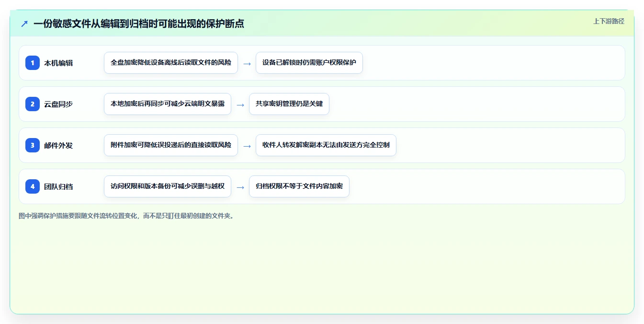Click the 本地加密后再同步可减少云端明文暴露 chip

click(168, 104)
